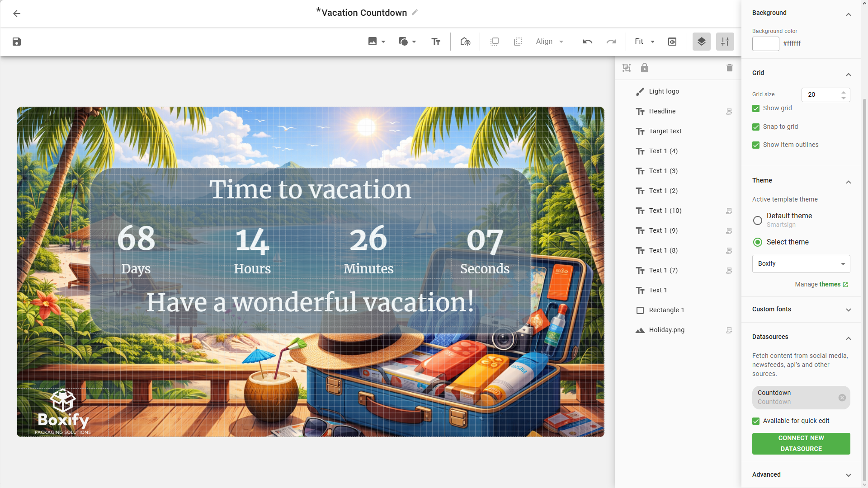
Task: Click the background color swatch
Action: 765,44
